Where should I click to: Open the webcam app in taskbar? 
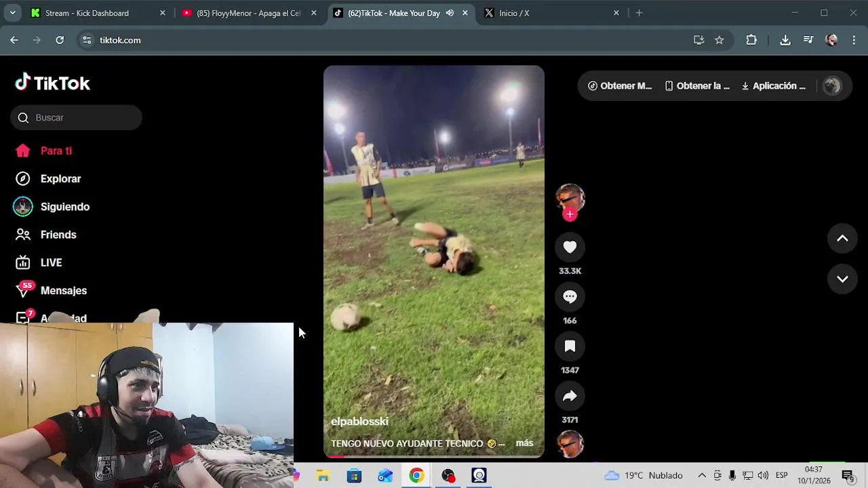pyautogui.click(x=479, y=476)
